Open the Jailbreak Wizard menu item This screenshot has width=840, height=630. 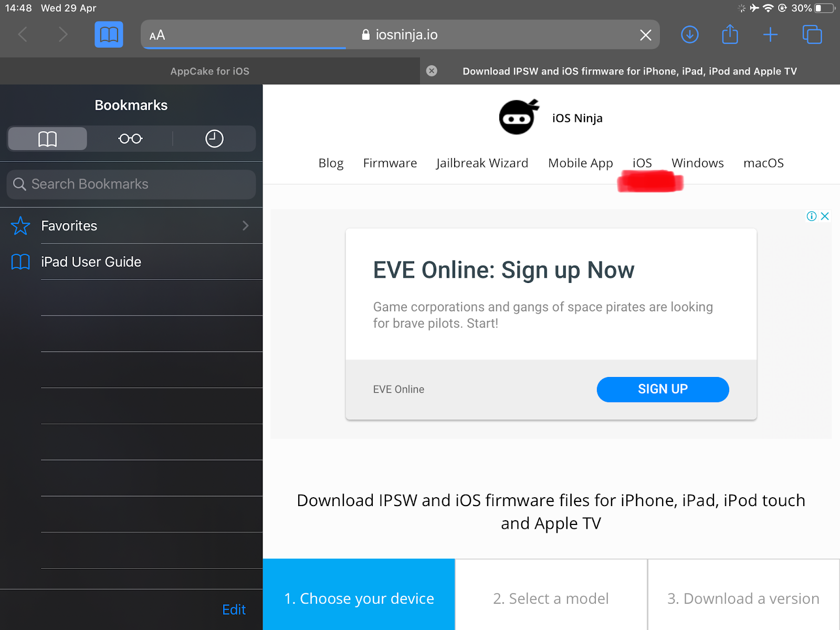pyautogui.click(x=482, y=163)
